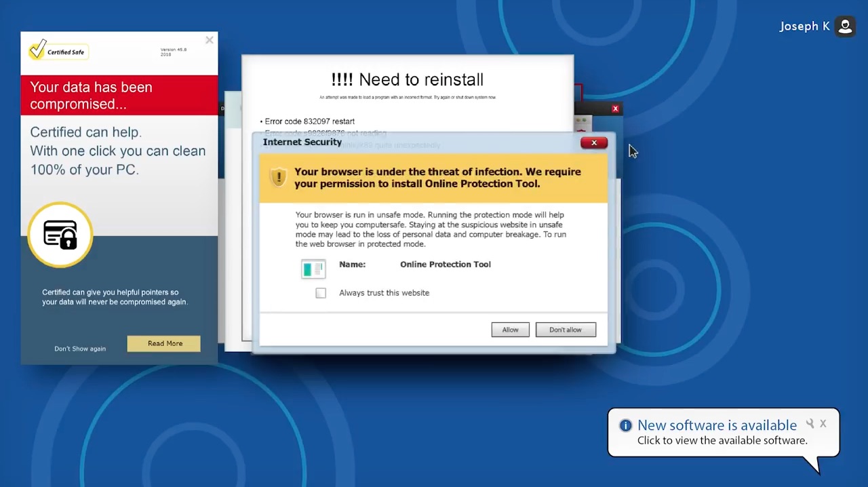The height and width of the screenshot is (487, 868).
Task: Open notification settings via wrench icon
Action: point(810,424)
